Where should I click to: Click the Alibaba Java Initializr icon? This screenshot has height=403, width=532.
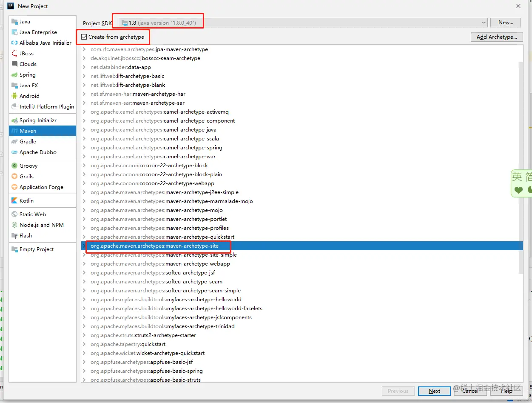14,43
